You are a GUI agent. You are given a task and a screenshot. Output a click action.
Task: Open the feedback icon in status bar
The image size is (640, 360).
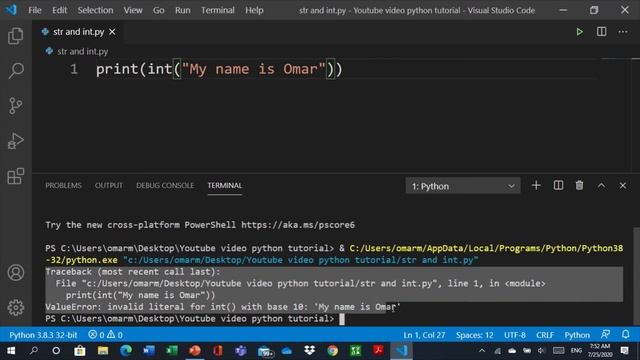(605, 335)
